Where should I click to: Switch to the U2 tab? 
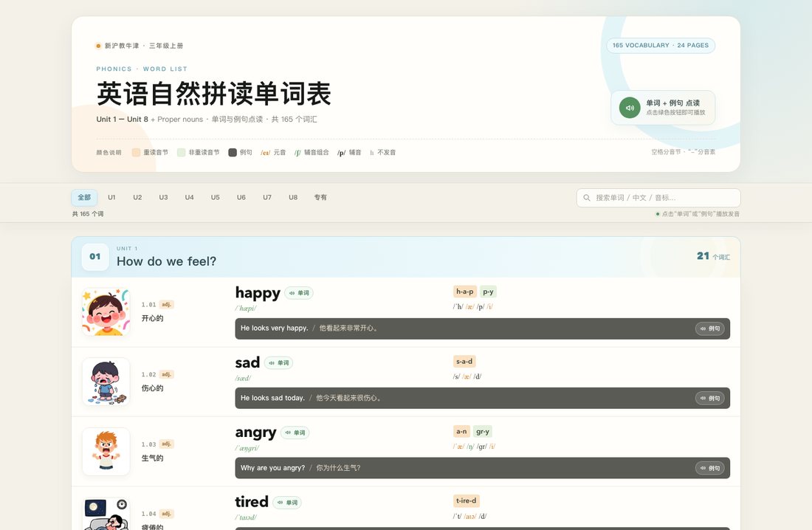[x=137, y=197]
